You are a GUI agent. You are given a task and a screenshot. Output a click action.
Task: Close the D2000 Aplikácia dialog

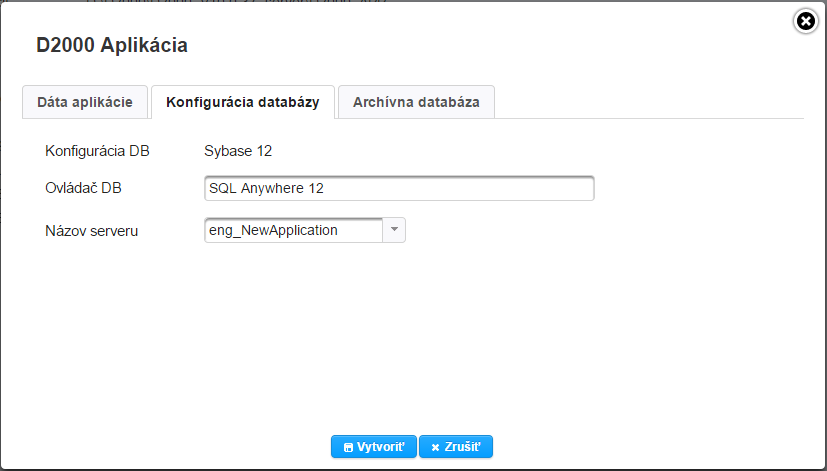tap(805, 21)
